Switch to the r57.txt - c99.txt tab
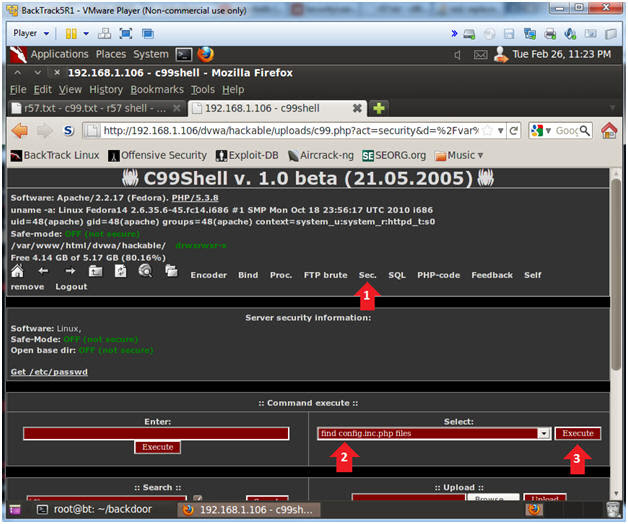 [x=96, y=108]
